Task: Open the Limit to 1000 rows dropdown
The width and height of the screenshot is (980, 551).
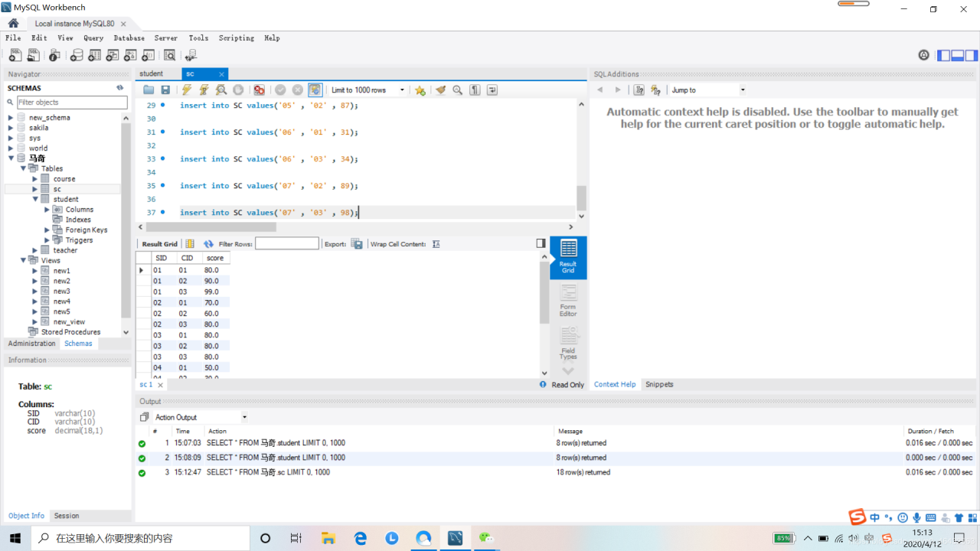Action: [x=367, y=90]
